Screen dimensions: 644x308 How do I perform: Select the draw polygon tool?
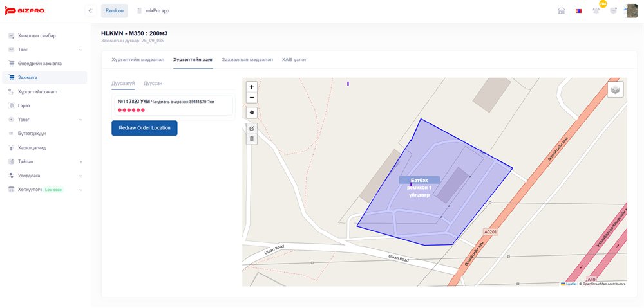[x=252, y=113]
